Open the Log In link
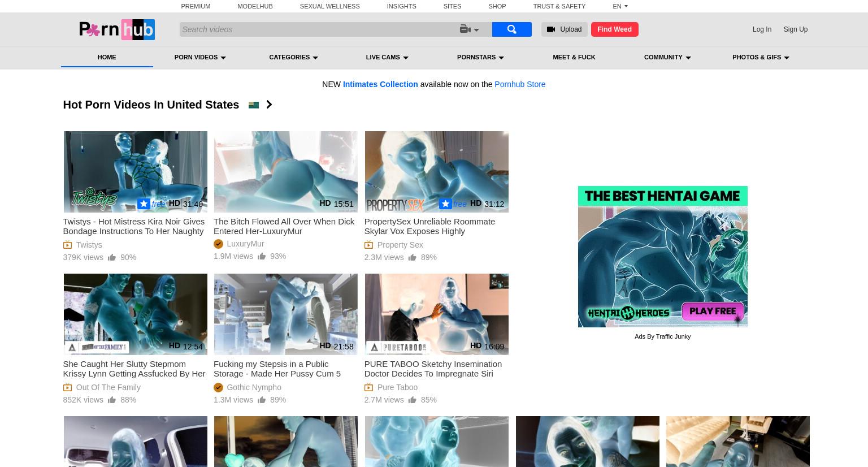This screenshot has height=467, width=868. (762, 29)
